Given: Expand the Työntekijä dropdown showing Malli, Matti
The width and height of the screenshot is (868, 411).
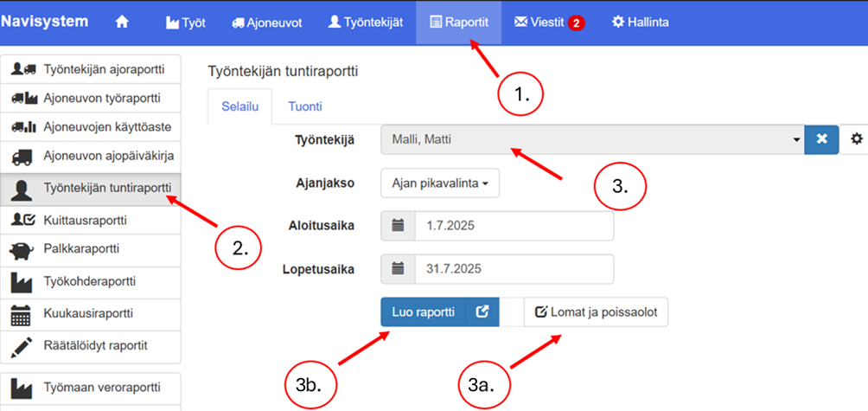Looking at the screenshot, I should (592, 139).
